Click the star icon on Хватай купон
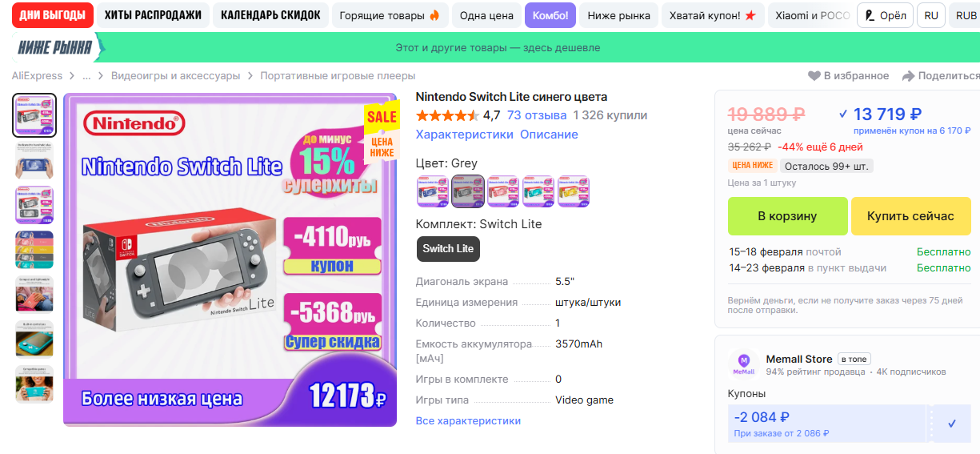The width and height of the screenshot is (980, 454). coord(750,15)
